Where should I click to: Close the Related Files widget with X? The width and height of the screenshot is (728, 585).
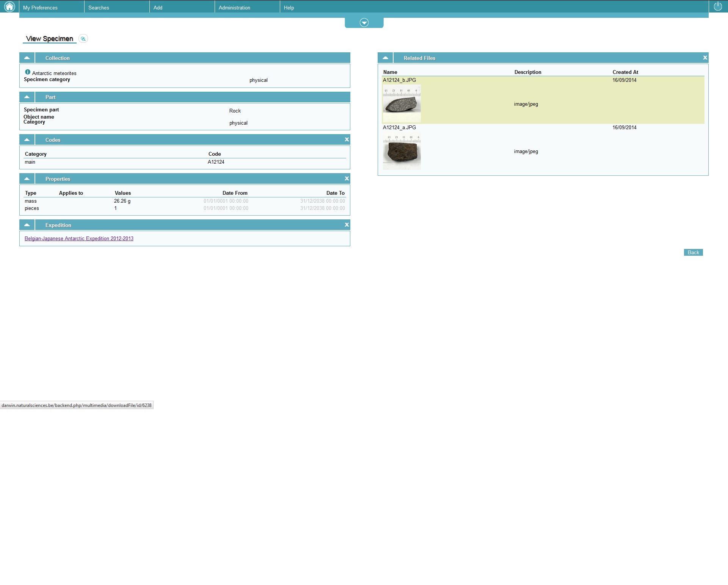coord(705,58)
